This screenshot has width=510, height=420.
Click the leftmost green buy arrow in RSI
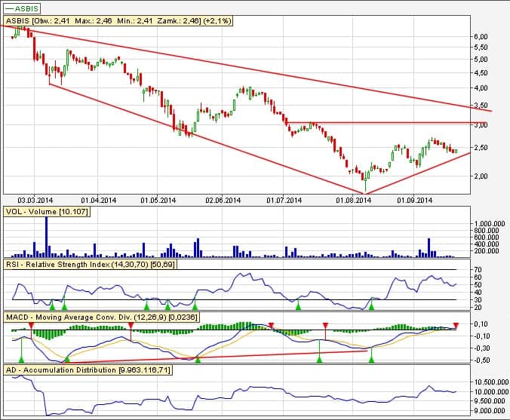52,305
